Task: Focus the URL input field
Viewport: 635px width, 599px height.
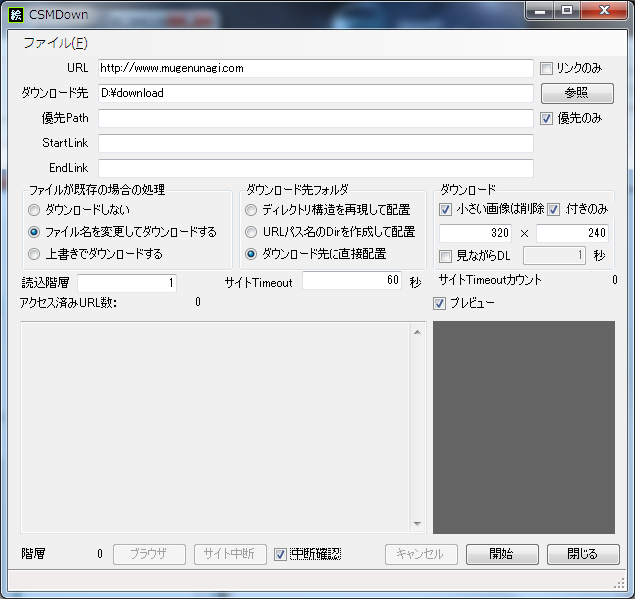Action: coord(315,68)
